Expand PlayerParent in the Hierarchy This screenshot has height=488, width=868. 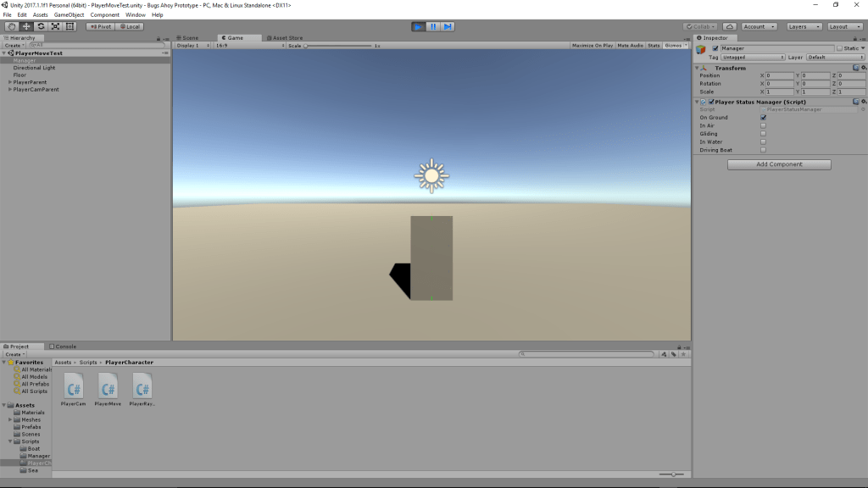point(10,82)
